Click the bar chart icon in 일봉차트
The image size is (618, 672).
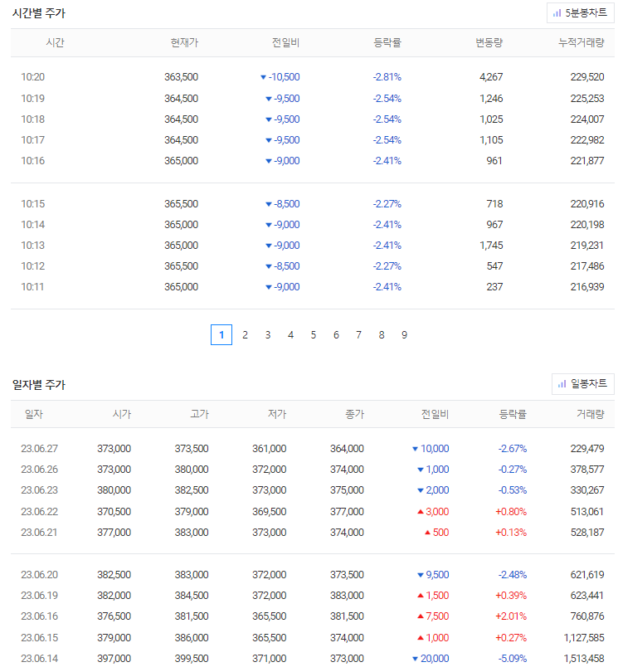(562, 384)
